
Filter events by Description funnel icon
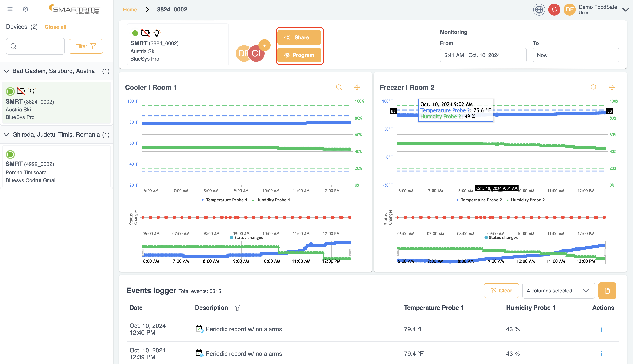(237, 308)
